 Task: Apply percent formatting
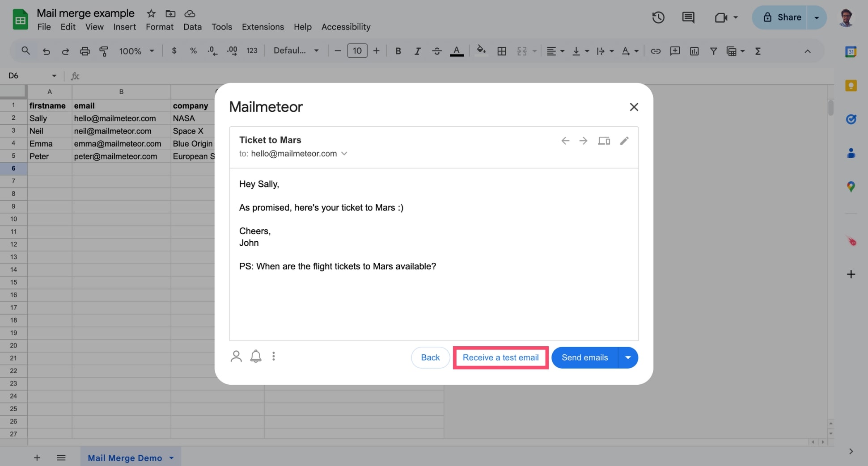[193, 51]
